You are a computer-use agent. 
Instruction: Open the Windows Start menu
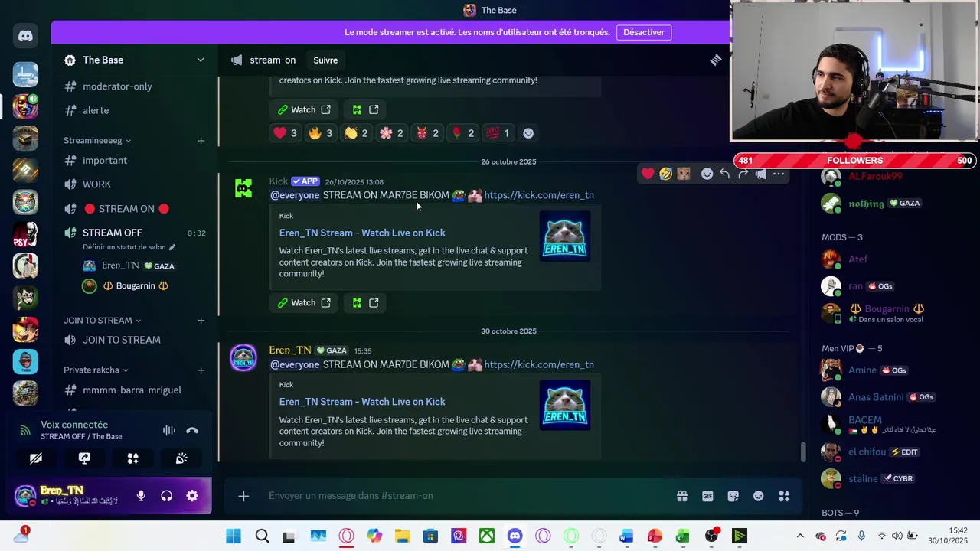point(234,536)
